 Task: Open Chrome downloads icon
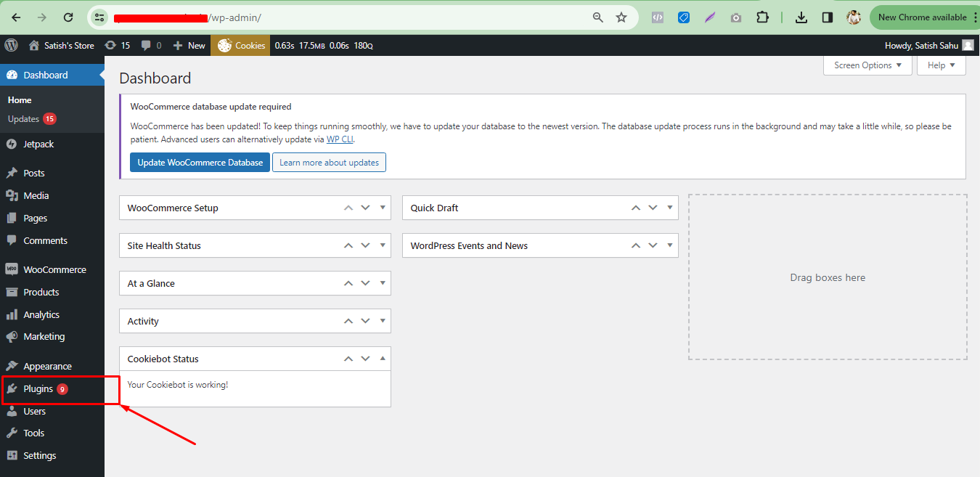click(801, 17)
